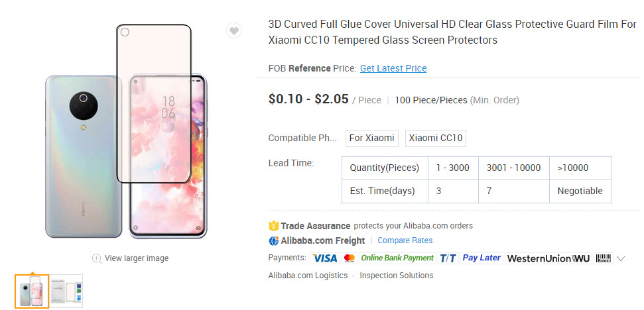Click the Alibaba.com Freight globe icon
644x310 pixels.
click(273, 240)
